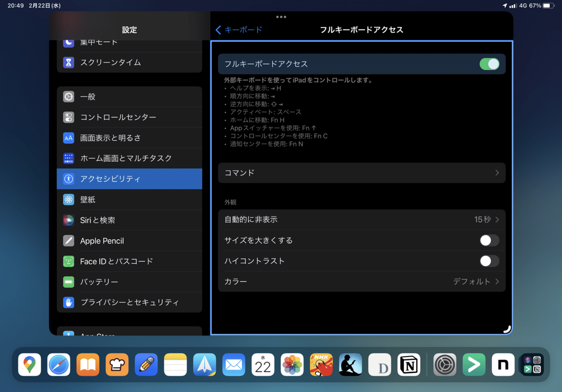Open the コマンド settings
This screenshot has width=562, height=392.
(x=362, y=173)
